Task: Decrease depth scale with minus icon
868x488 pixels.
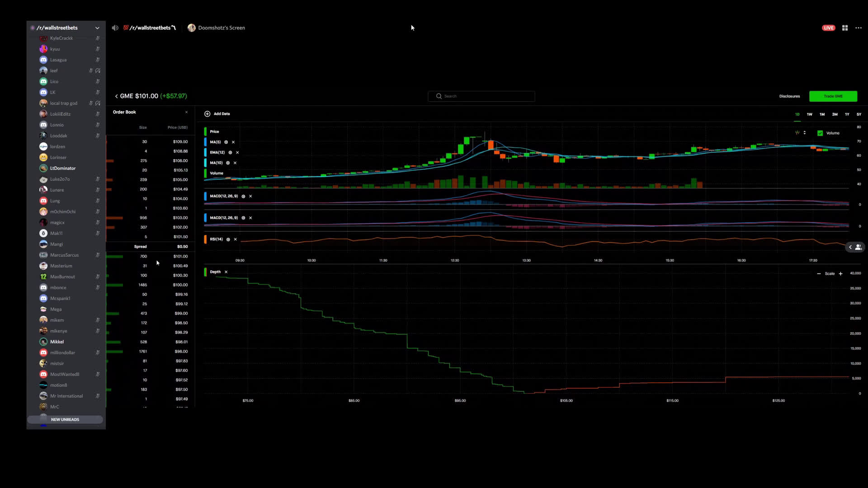Action: [x=819, y=274]
